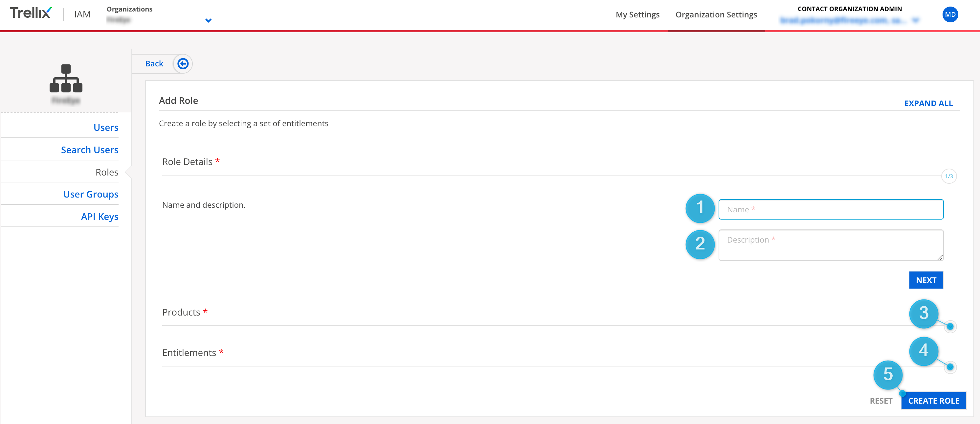Click the NEXT button in Role Details
The height and width of the screenshot is (424, 980).
pyautogui.click(x=926, y=280)
